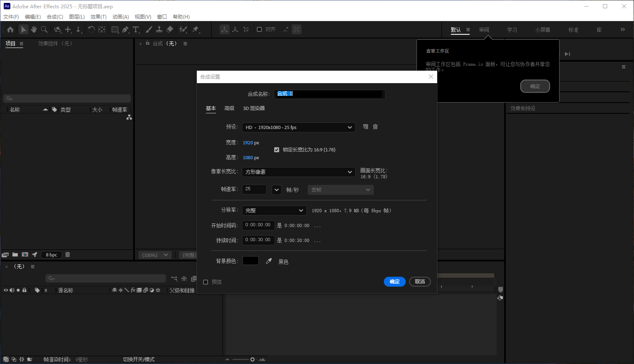Select the Clone Stamp tool
Screen dimensions: 634x364
tap(159, 29)
